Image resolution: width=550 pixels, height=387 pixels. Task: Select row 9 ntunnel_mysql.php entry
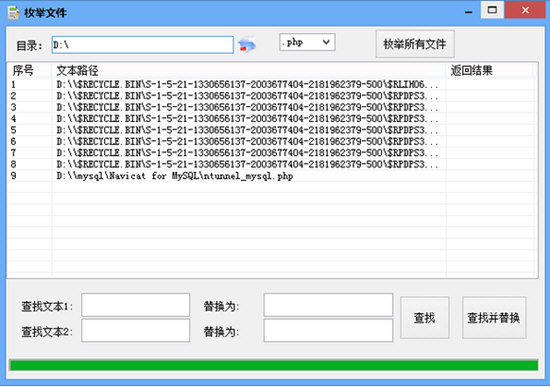[272, 176]
